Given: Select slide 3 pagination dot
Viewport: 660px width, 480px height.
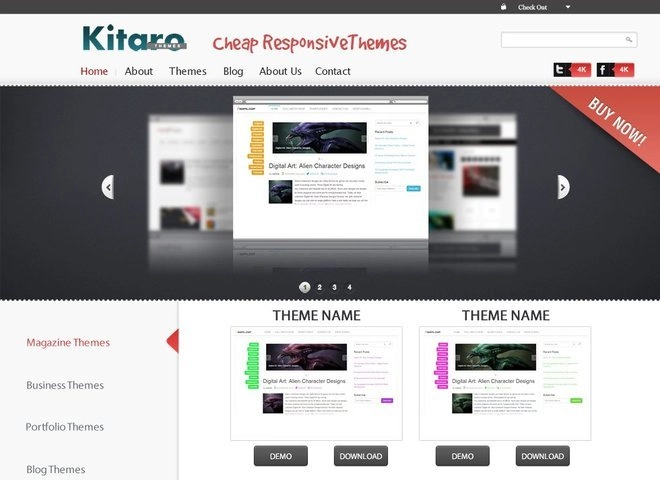Looking at the screenshot, I should [x=334, y=287].
